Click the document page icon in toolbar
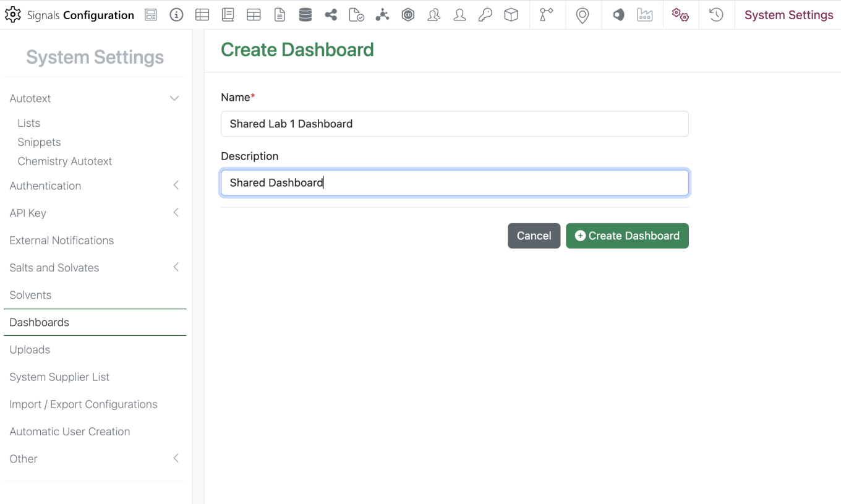 tap(280, 15)
